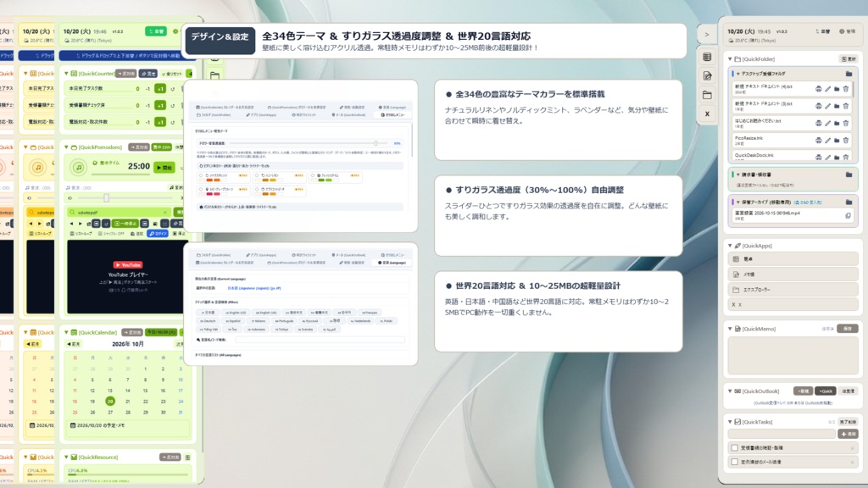Viewport: 868px width, 488px height.
Task: Reset 本日完了タスク数 counter with reset icon
Action: tap(173, 88)
